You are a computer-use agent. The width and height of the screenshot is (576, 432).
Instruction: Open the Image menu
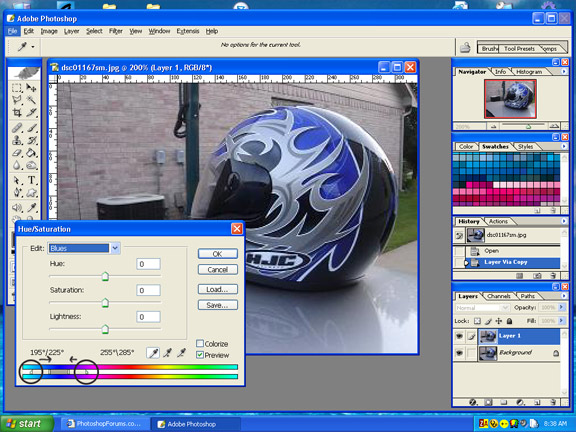point(49,31)
